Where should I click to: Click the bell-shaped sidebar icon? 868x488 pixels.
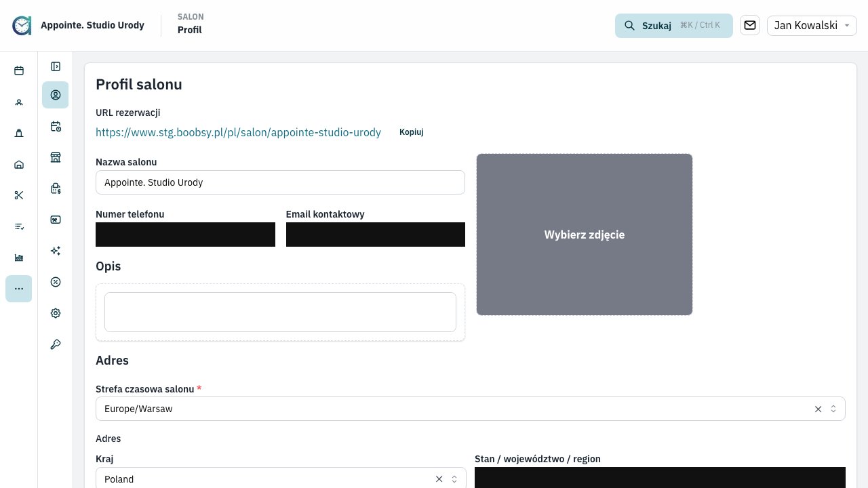coord(19,134)
